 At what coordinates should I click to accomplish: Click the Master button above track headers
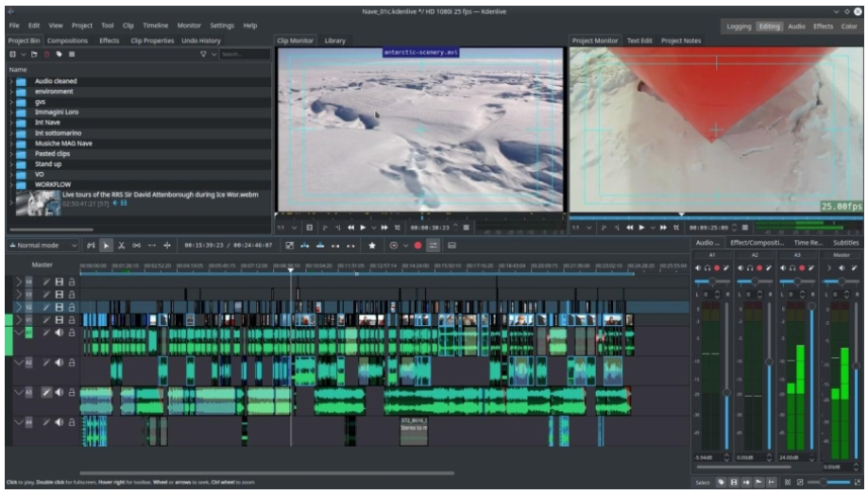42,265
